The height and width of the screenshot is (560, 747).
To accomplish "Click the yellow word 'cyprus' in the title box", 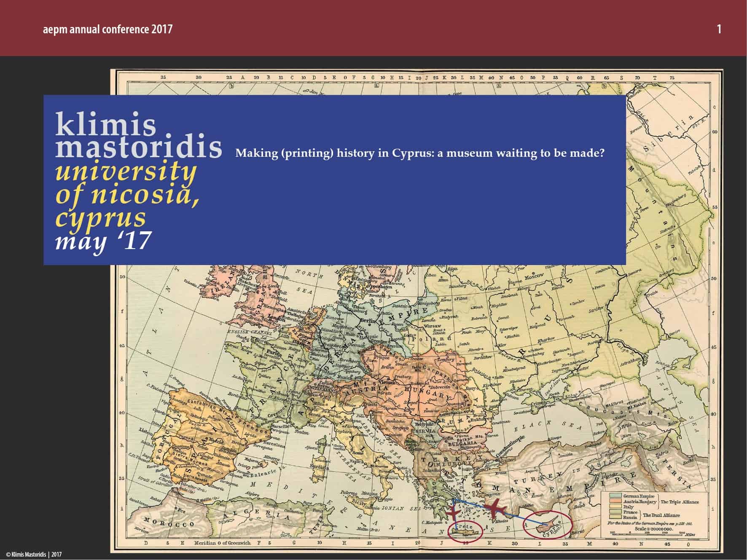I will [x=101, y=218].
